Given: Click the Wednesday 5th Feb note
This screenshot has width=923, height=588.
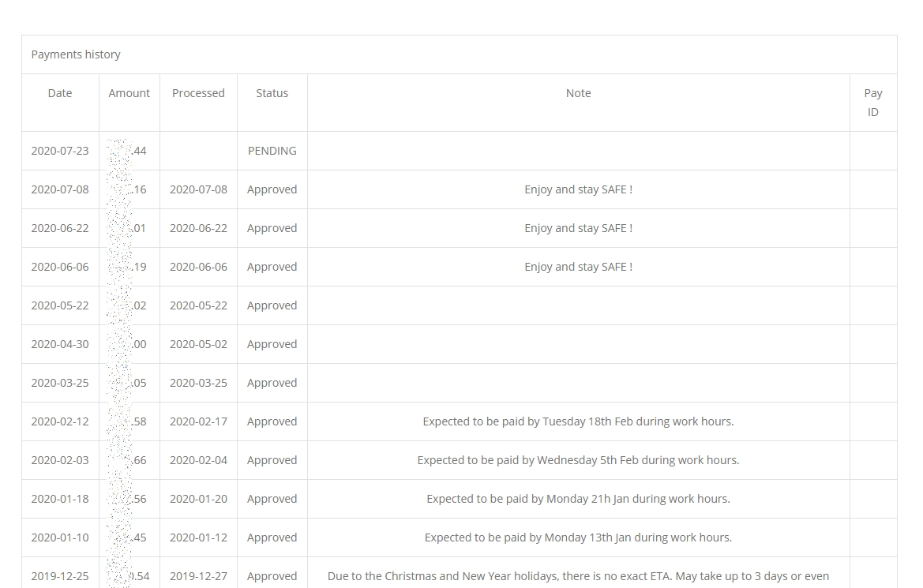Looking at the screenshot, I should point(578,460).
